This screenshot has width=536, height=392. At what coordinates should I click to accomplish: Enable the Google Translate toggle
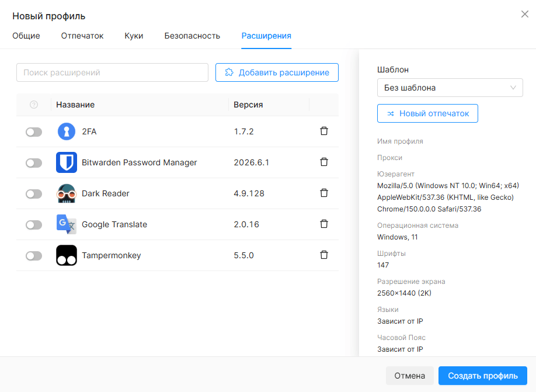[34, 225]
